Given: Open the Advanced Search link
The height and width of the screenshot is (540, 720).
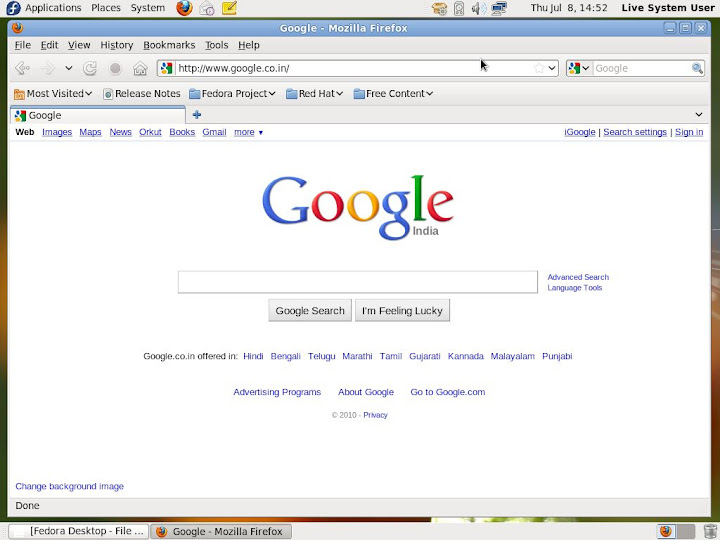Looking at the screenshot, I should coord(578,277).
